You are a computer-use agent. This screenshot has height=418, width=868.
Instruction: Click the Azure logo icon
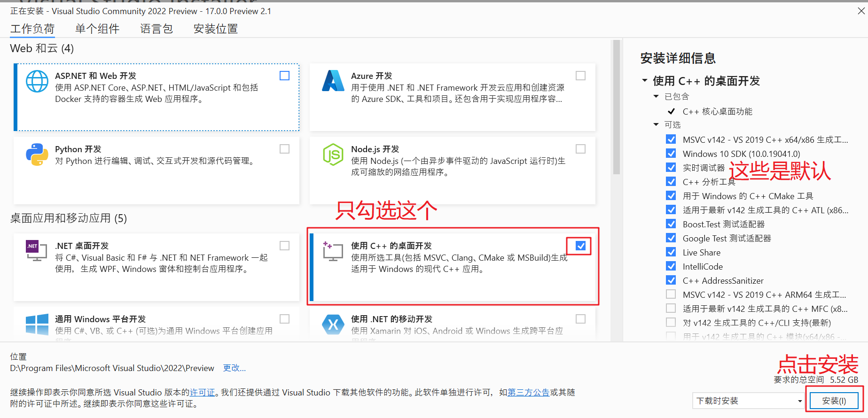tap(333, 81)
